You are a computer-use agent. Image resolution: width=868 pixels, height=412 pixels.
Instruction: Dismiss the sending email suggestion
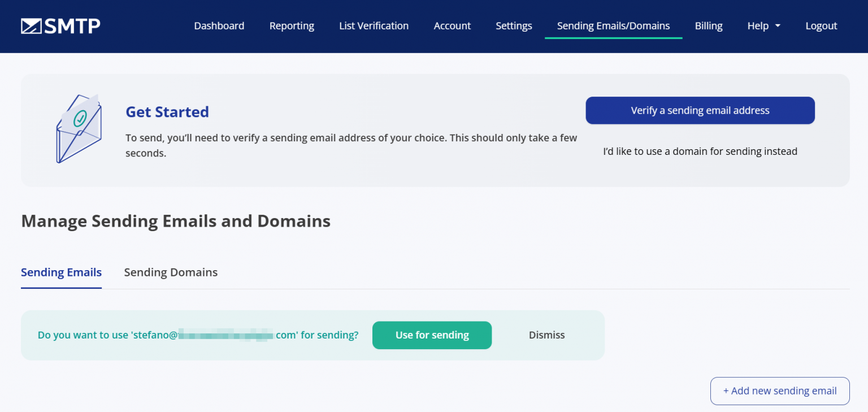click(x=546, y=335)
